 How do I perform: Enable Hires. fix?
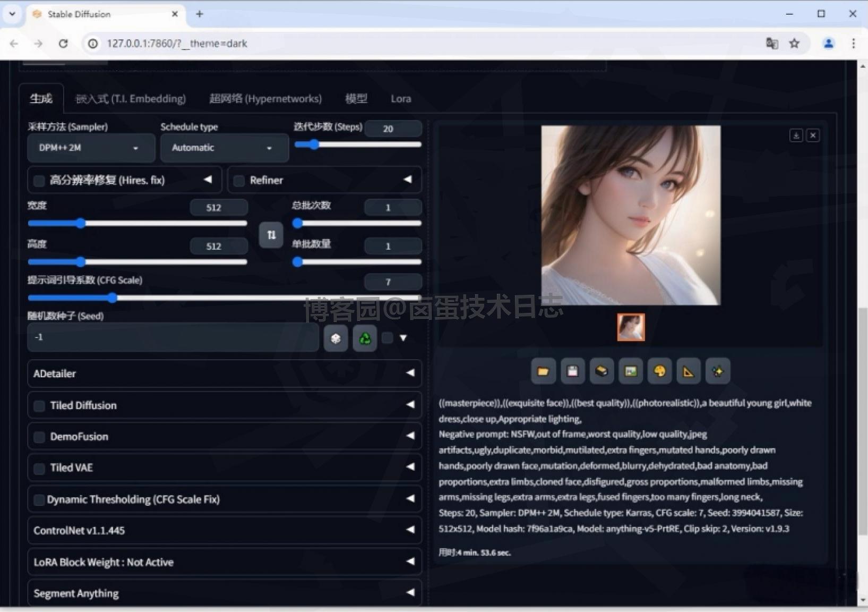[x=39, y=181]
